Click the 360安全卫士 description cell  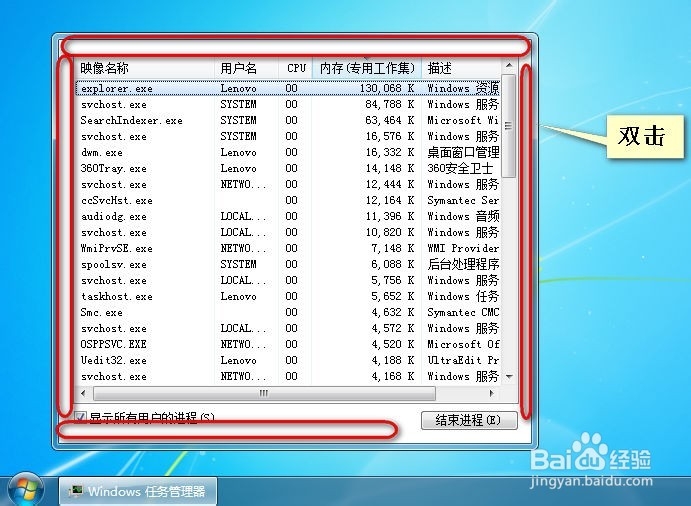(460, 168)
